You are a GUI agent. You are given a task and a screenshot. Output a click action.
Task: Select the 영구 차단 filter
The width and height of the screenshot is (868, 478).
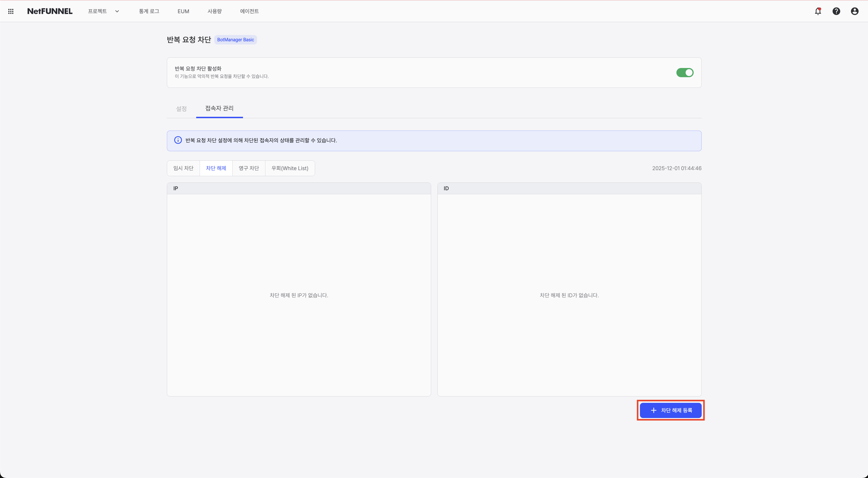pos(248,168)
